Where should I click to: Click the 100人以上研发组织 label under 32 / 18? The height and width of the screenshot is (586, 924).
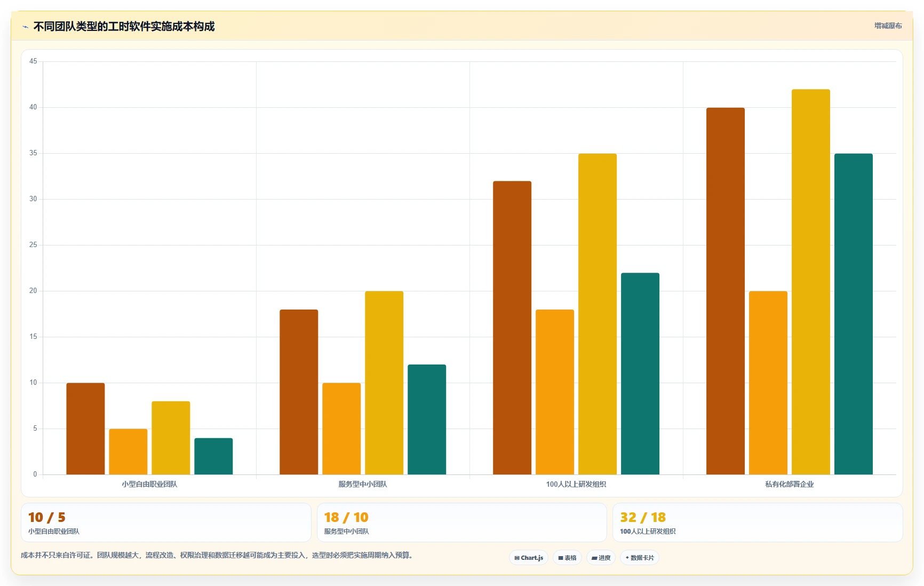[648, 532]
